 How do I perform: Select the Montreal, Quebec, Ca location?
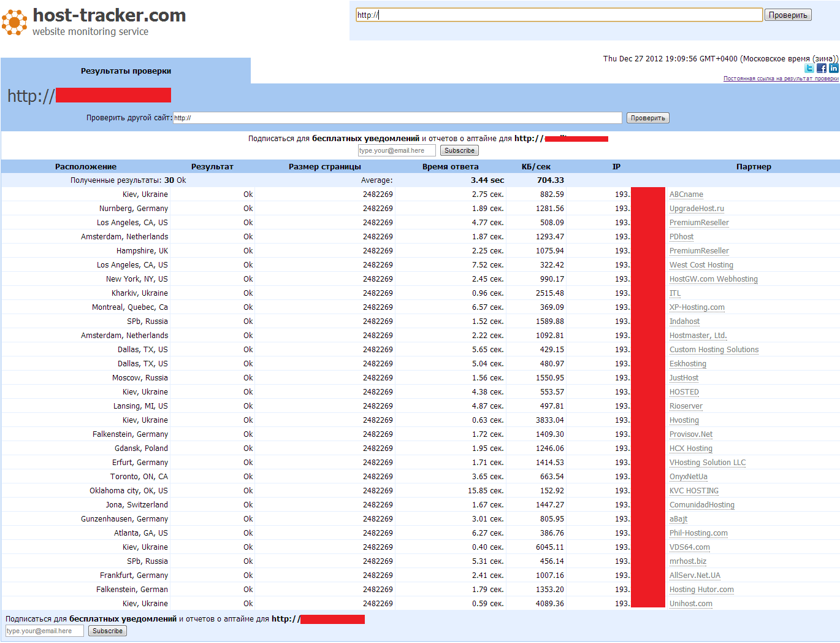[130, 307]
